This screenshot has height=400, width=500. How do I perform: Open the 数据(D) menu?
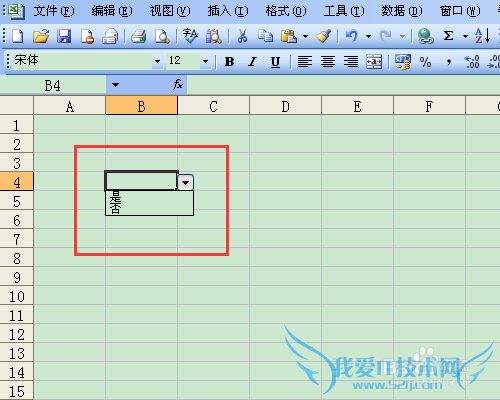[402, 11]
